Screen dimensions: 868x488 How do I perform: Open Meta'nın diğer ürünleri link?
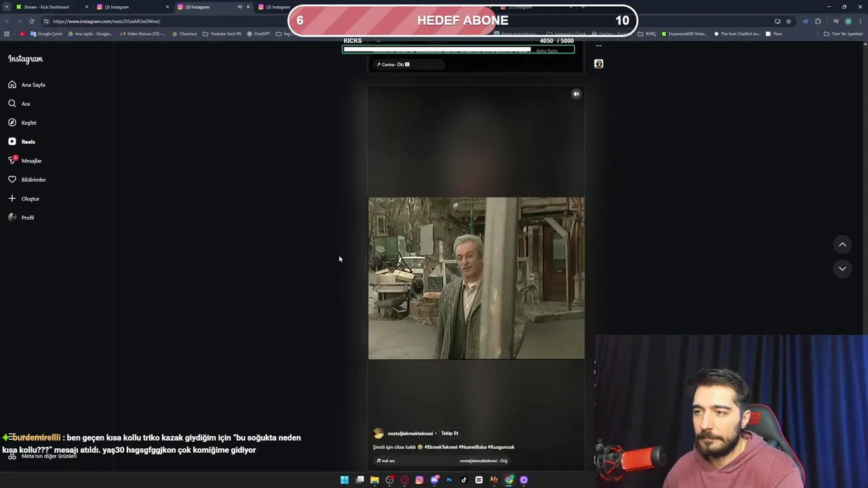(49, 456)
